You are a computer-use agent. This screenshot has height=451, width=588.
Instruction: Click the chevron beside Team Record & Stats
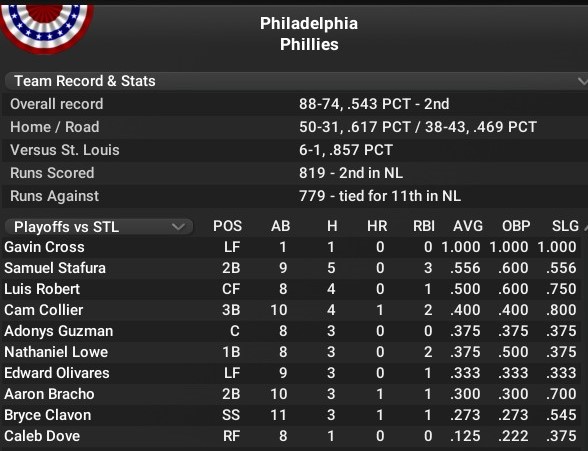[x=582, y=81]
